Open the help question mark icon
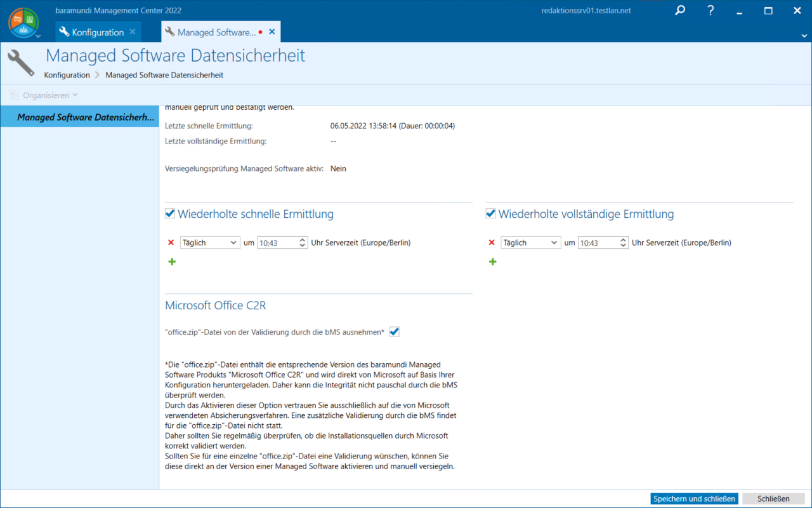Image resolution: width=812 pixels, height=508 pixels. 710,11
